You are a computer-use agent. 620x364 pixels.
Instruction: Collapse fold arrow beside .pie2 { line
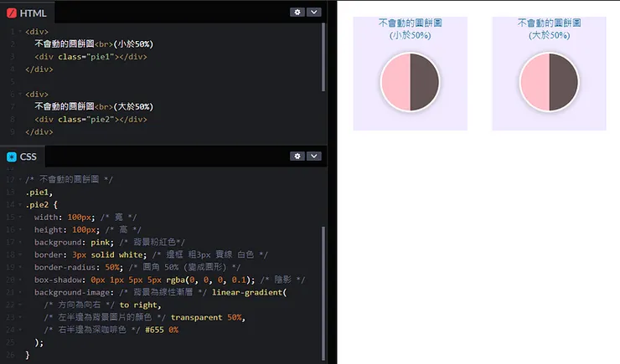click(x=20, y=204)
